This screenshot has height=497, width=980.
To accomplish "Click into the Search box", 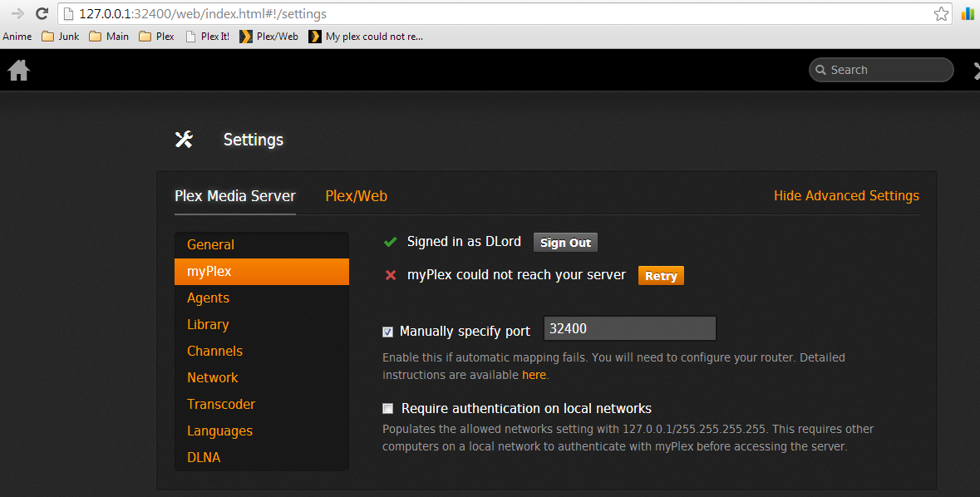I will [881, 70].
